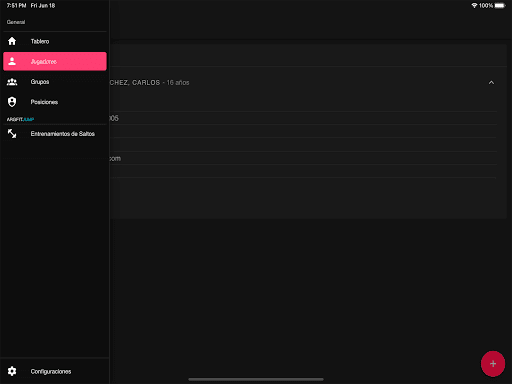This screenshot has height=384, width=512.
Task: Go to Tablero menu item
Action: pyautogui.click(x=55, y=41)
